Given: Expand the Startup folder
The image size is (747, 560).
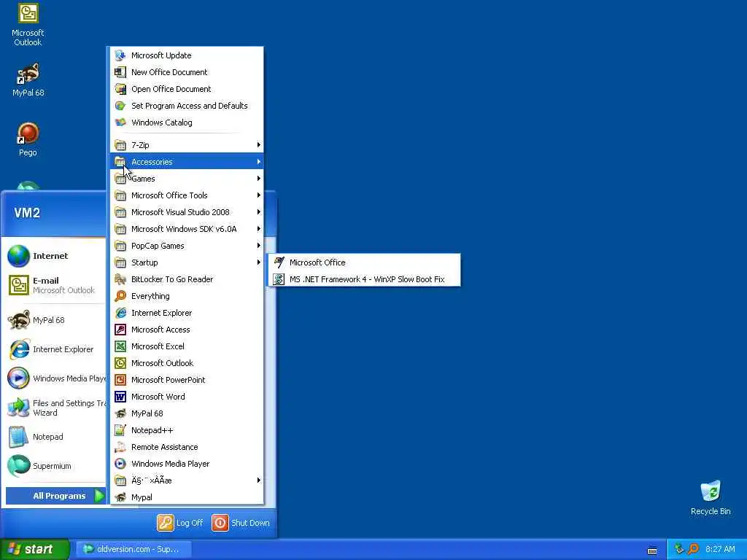Looking at the screenshot, I should pyautogui.click(x=187, y=262).
